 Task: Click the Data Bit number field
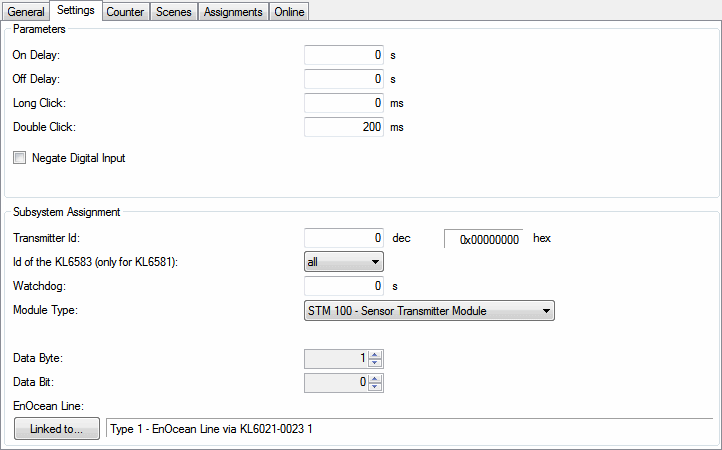click(x=337, y=383)
